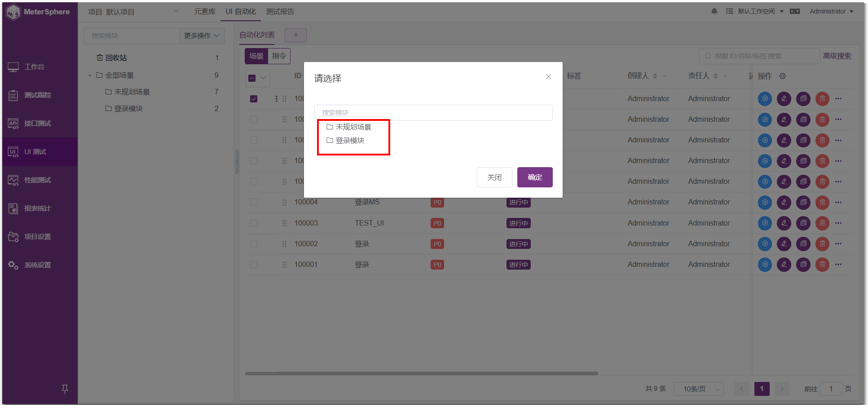Click the 确定 button in dialog
868x408 pixels.
tap(535, 177)
